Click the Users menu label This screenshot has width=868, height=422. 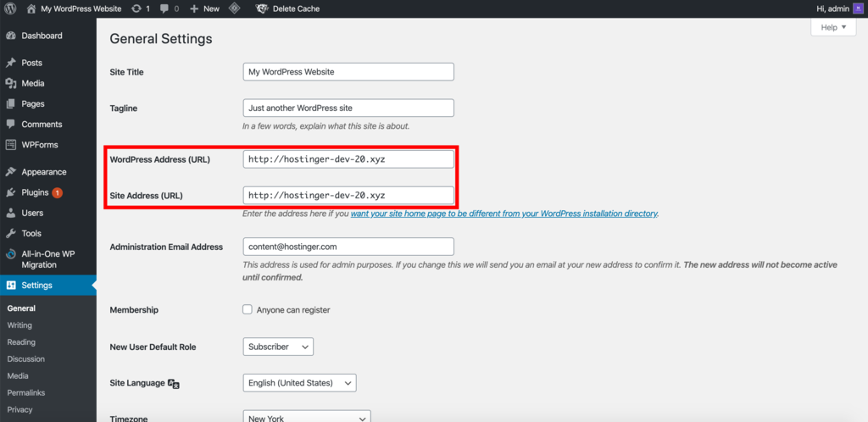(x=32, y=213)
